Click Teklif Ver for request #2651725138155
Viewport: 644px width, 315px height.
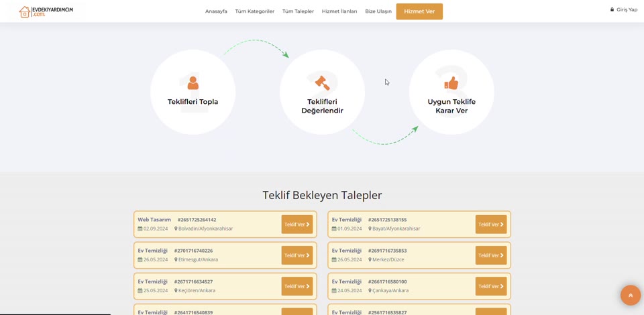pyautogui.click(x=491, y=225)
